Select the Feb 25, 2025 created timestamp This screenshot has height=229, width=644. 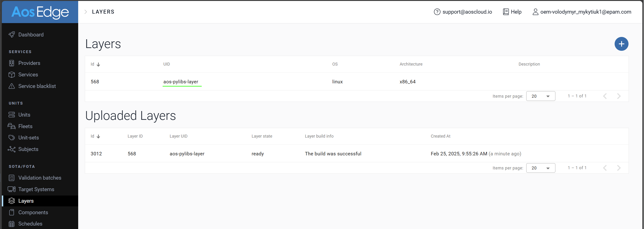[476, 154]
